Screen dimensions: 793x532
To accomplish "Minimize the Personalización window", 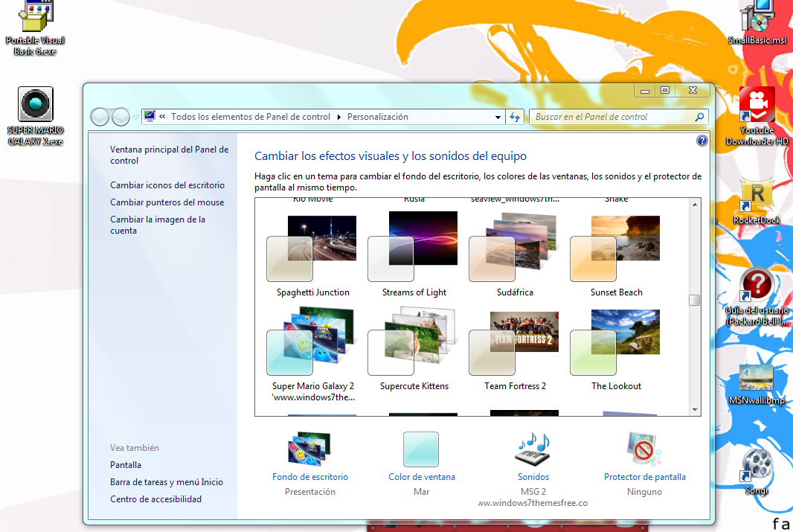I will click(x=645, y=91).
